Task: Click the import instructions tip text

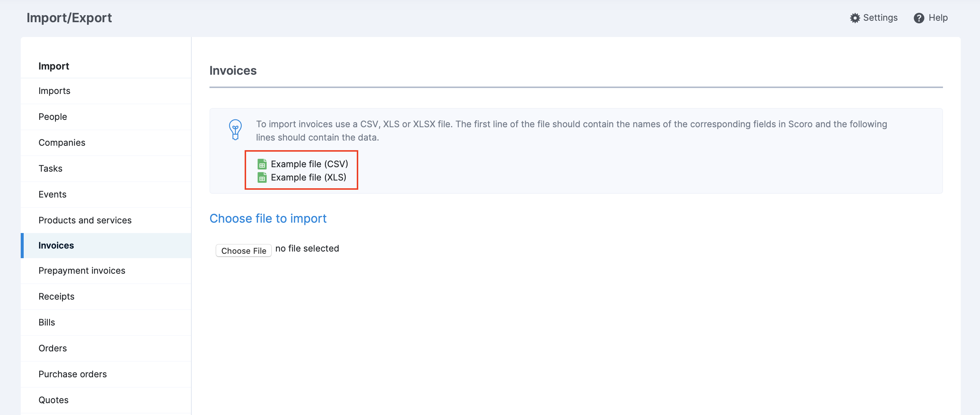Action: [571, 131]
